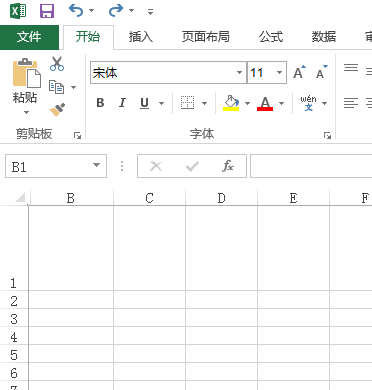Undo the last action
Image resolution: width=372 pixels, height=390 pixels.
point(75,11)
